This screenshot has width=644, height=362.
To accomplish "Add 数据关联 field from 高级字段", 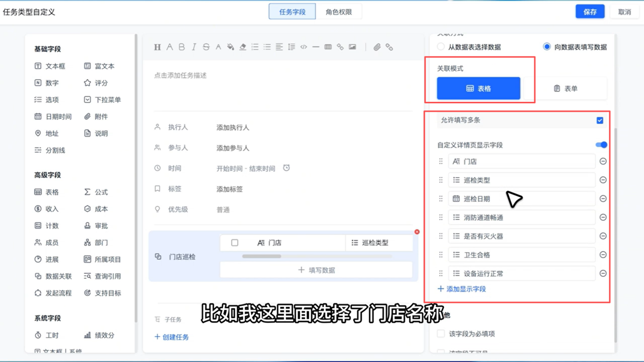I will (53, 276).
